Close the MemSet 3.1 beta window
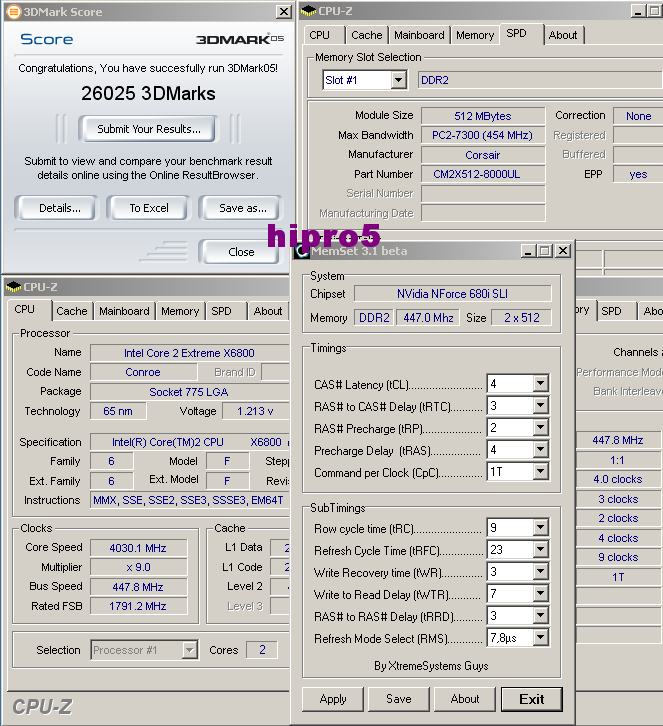The width and height of the screenshot is (663, 726). (x=563, y=251)
